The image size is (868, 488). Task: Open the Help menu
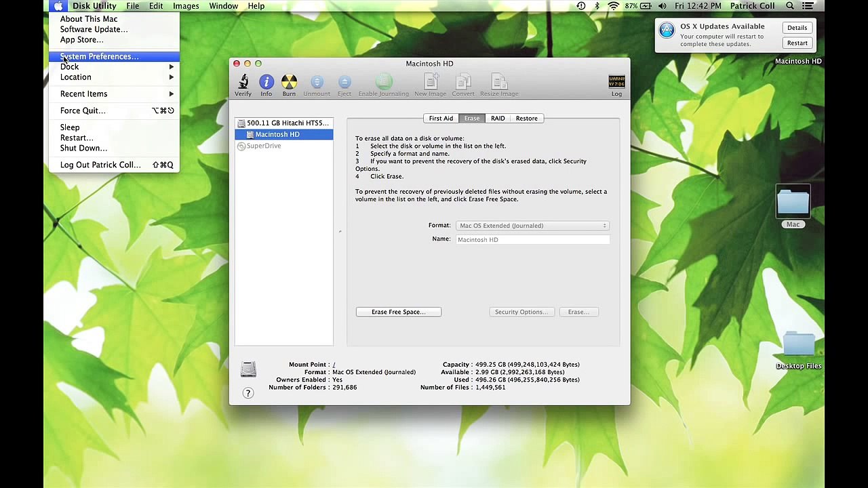[256, 6]
